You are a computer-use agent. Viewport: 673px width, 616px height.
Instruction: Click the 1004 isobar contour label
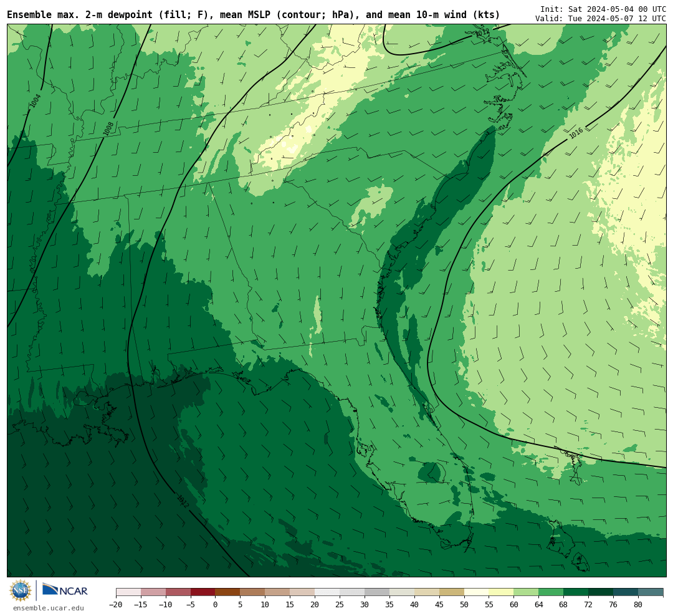click(x=36, y=102)
